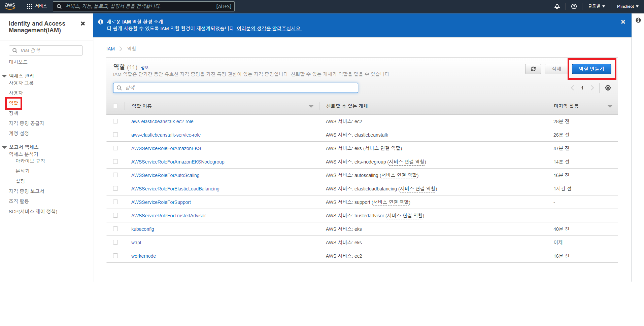
Task: Select all roles with header checkbox
Action: (x=115, y=106)
